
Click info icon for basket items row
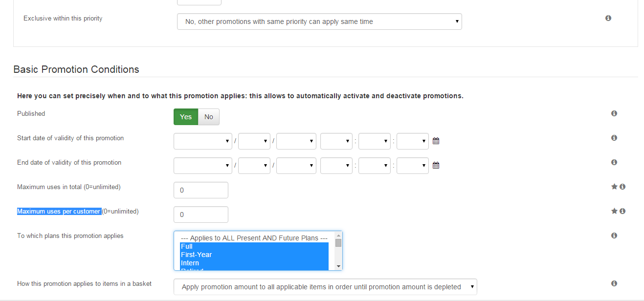[x=614, y=283]
